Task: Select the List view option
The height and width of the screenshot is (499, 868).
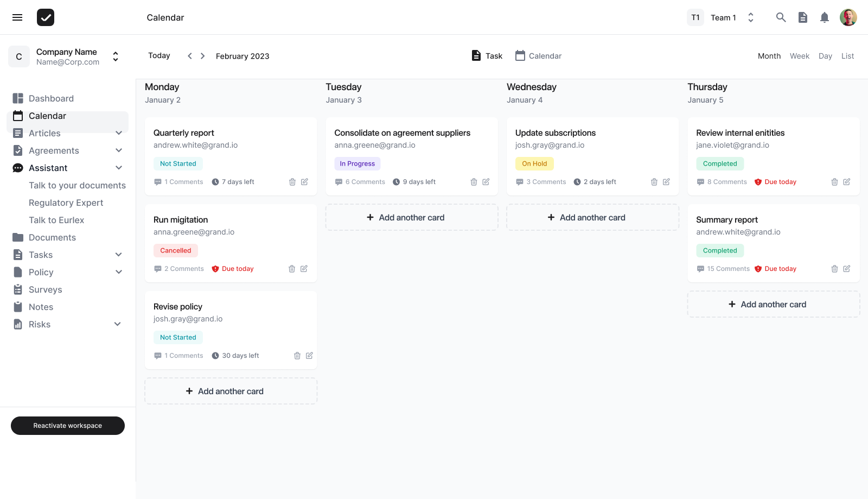Action: tap(847, 56)
